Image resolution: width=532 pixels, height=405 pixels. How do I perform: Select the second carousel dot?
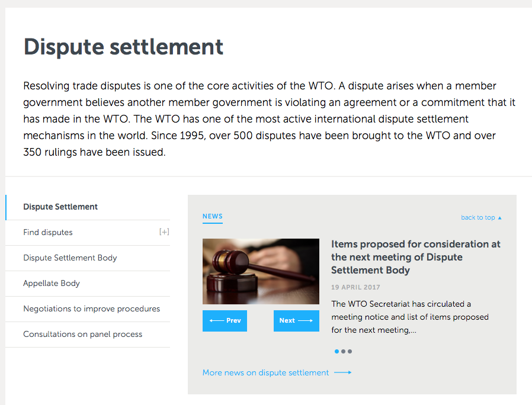(344, 351)
